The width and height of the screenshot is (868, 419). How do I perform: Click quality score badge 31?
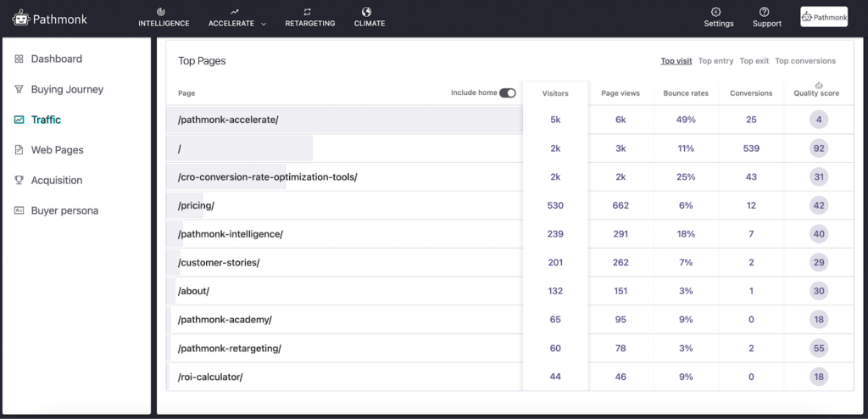tap(819, 176)
